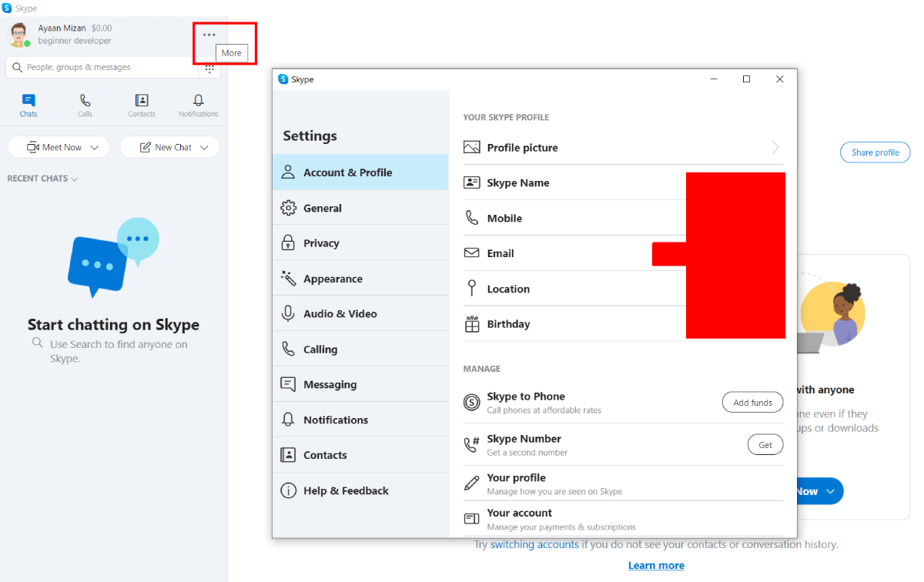The width and height of the screenshot is (924, 582).
Task: Open the More options three-dot menu
Action: pyautogui.click(x=209, y=35)
